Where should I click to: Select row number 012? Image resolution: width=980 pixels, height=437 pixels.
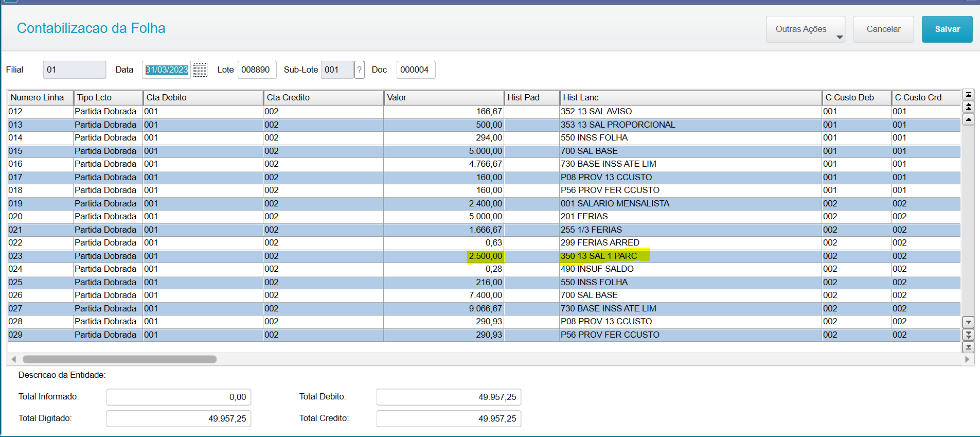40,112
